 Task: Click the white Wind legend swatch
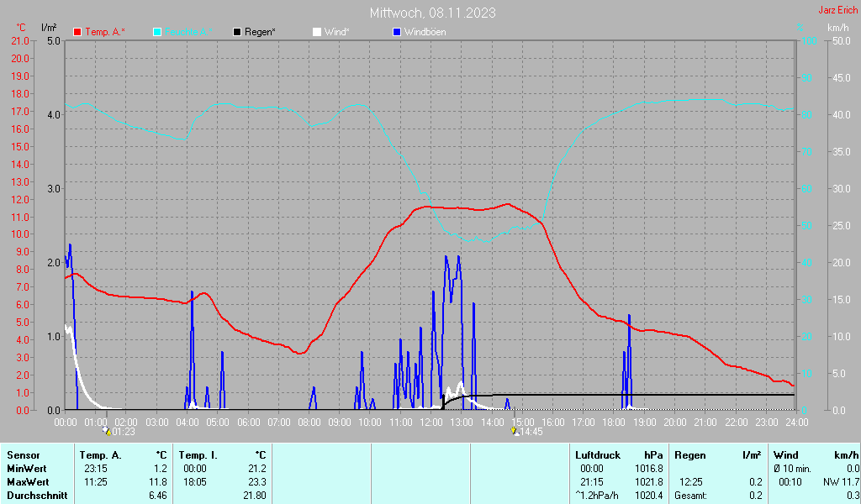click(316, 32)
